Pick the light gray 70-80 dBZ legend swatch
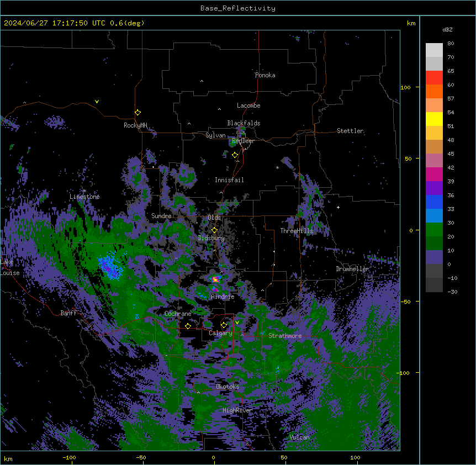476x465 pixels. coord(434,50)
